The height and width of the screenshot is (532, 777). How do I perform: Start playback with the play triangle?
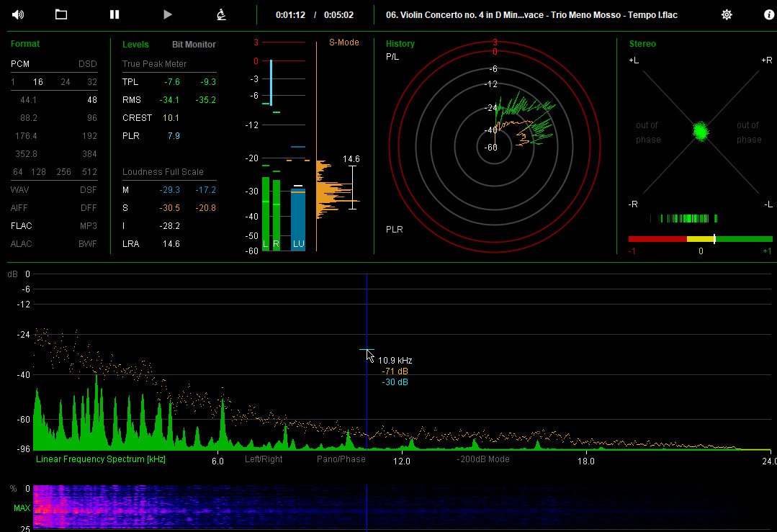click(x=168, y=14)
